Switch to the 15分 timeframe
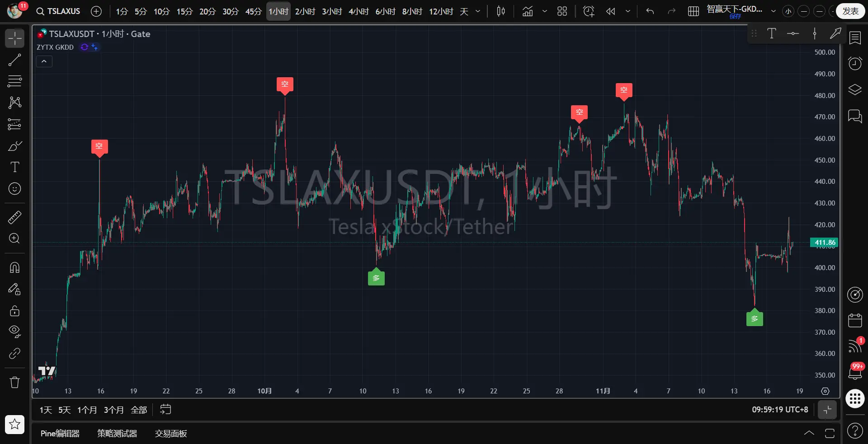The height and width of the screenshot is (444, 868). click(x=184, y=11)
